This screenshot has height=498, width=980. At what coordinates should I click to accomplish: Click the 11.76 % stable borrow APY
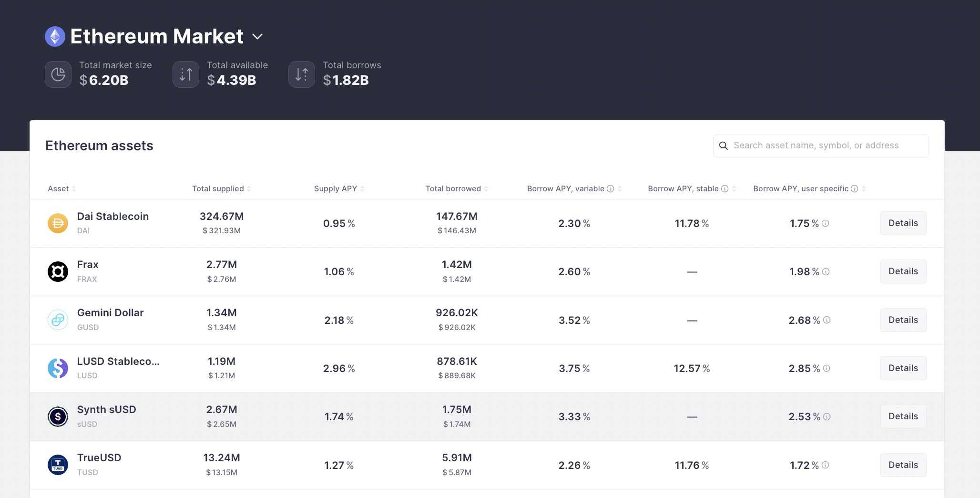point(692,466)
